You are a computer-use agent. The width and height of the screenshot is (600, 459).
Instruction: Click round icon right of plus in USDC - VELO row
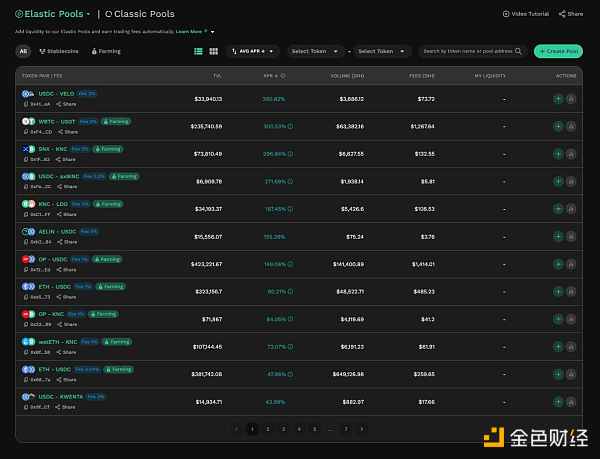(x=571, y=99)
